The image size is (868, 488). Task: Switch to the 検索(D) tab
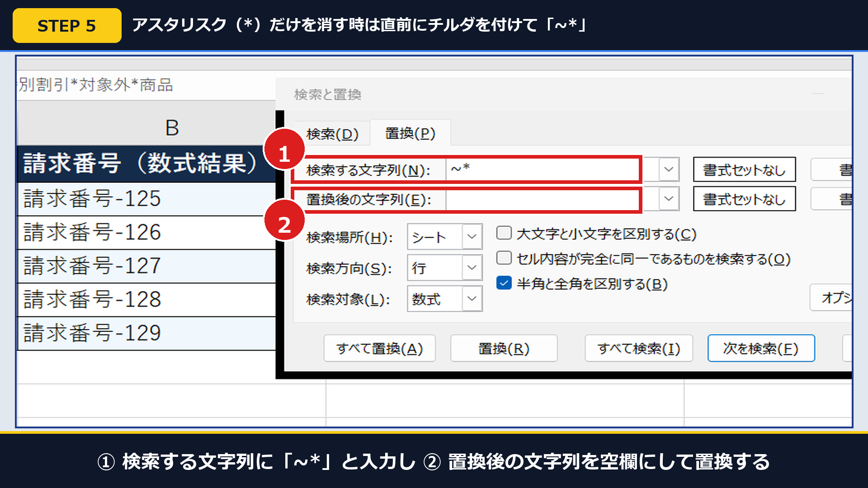332,134
